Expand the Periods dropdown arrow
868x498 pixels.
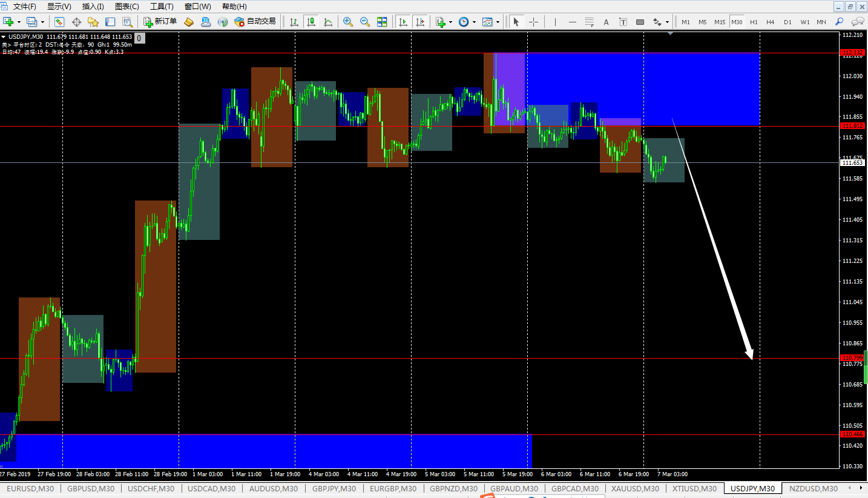[x=474, y=22]
